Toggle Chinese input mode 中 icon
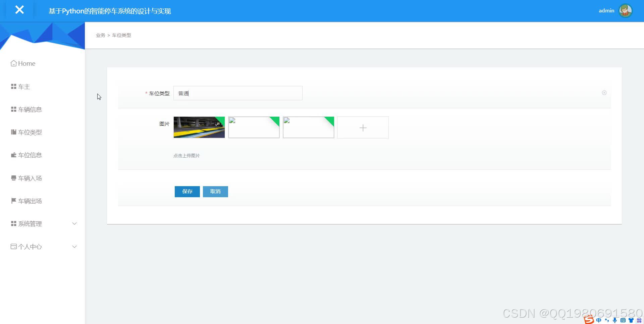 [599, 320]
